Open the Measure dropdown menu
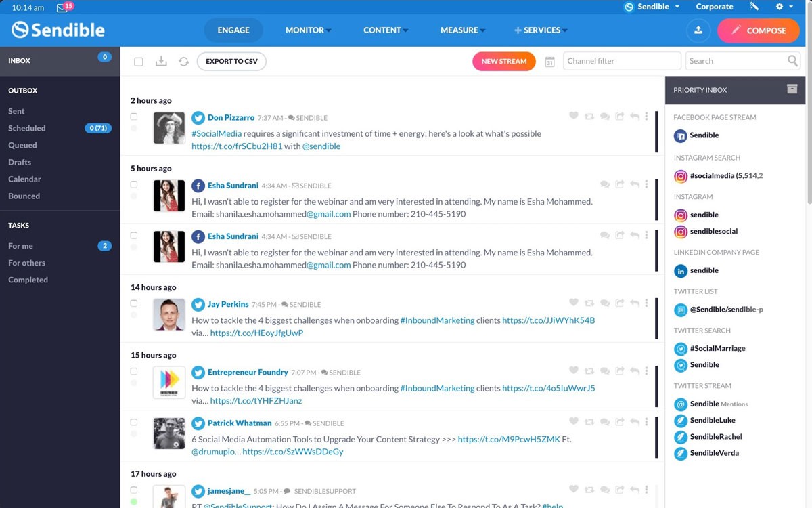The height and width of the screenshot is (508, 812). click(463, 30)
